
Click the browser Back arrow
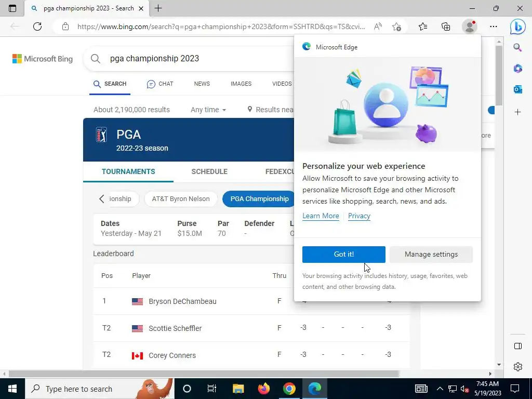[15, 26]
